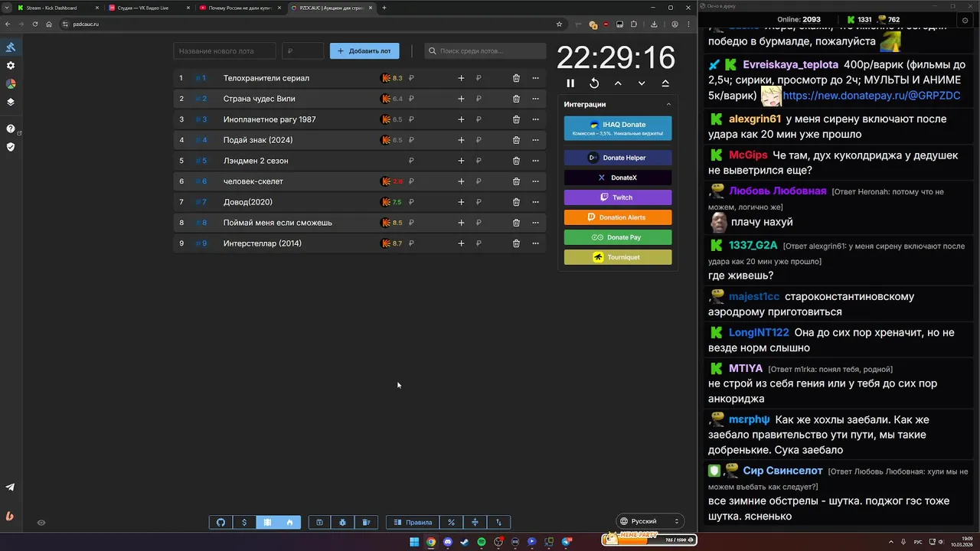This screenshot has width=980, height=551.
Task: Open more options for Инопланетное рагу 1987
Action: point(535,119)
